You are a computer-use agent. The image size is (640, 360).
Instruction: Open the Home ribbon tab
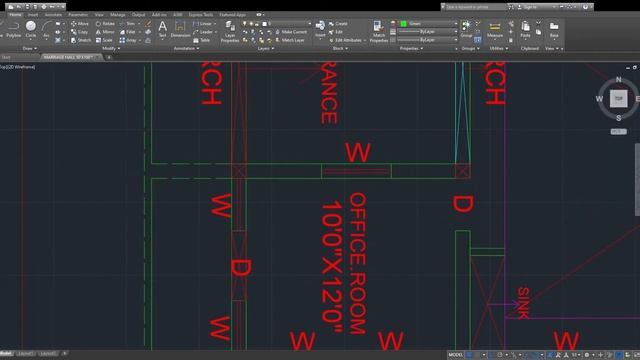(x=15, y=15)
